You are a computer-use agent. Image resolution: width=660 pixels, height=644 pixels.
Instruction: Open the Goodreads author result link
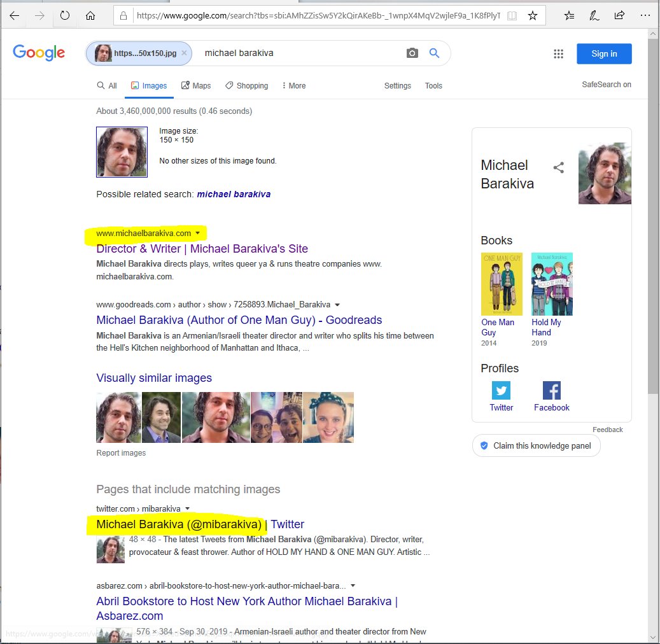tap(239, 320)
